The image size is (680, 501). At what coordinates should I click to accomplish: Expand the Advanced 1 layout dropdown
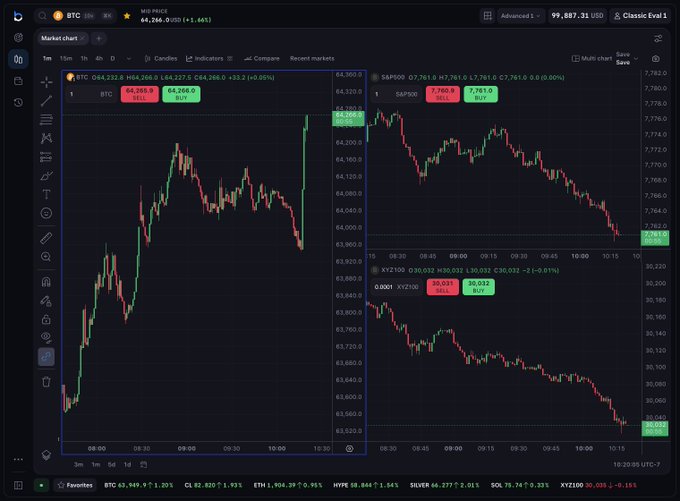click(x=520, y=16)
